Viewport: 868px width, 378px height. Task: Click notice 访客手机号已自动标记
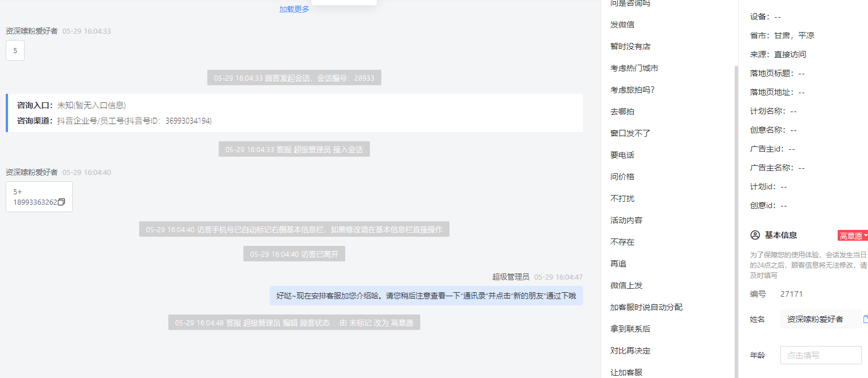[x=294, y=229]
